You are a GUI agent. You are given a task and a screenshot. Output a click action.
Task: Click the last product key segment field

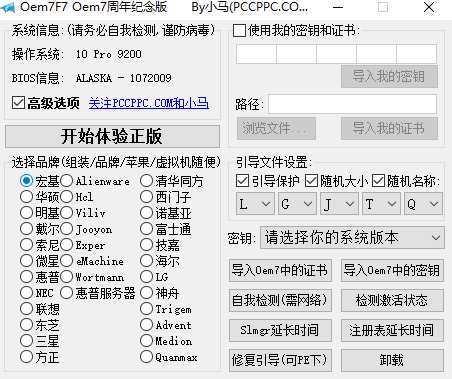[x=416, y=54]
